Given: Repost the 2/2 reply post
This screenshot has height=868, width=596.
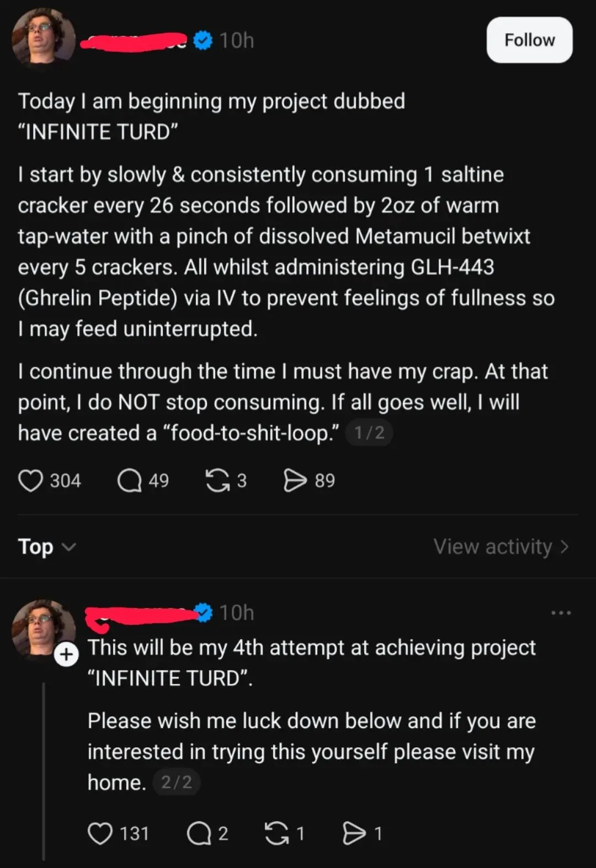Looking at the screenshot, I should tap(276, 833).
